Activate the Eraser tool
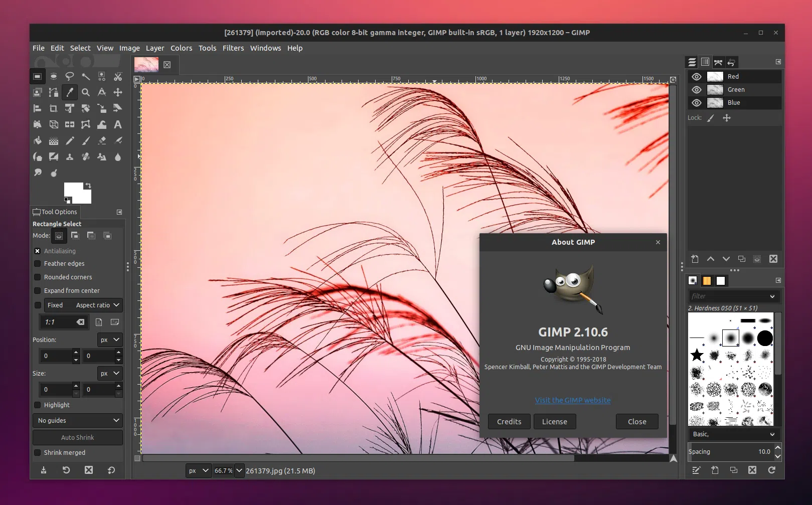This screenshot has height=505, width=812. click(102, 140)
